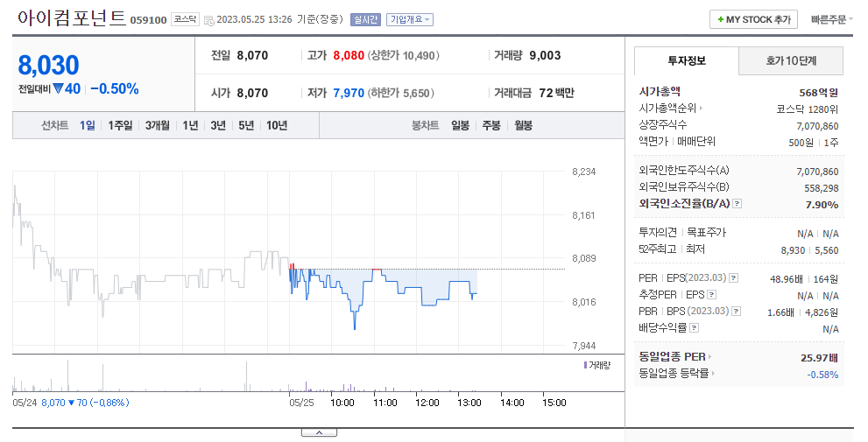Click previous day summary 8,070 ▼70
This screenshot has height=442, width=868.
[85, 403]
